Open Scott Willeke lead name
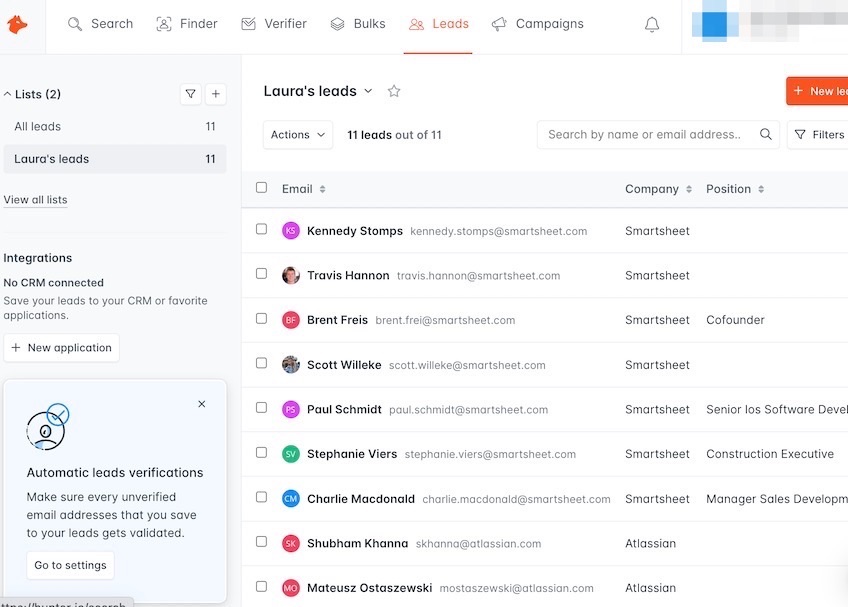Screen dimensions: 848x607 coord(344,365)
